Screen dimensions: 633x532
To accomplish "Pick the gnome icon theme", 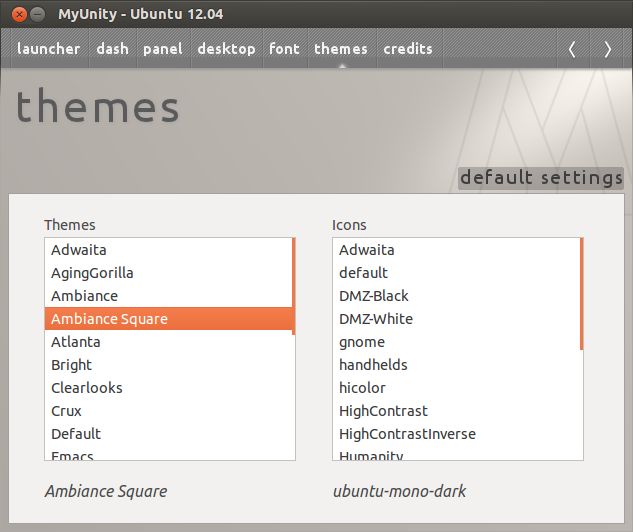I will coord(456,342).
